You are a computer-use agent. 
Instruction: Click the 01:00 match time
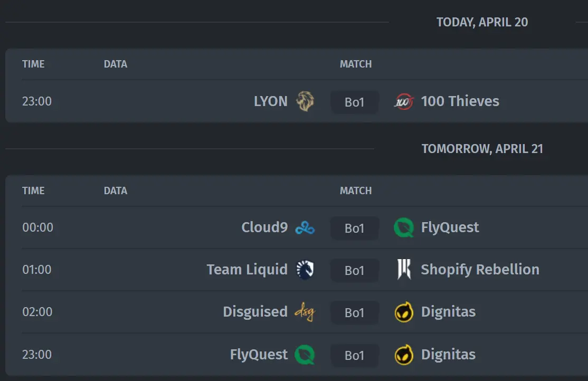pos(37,270)
